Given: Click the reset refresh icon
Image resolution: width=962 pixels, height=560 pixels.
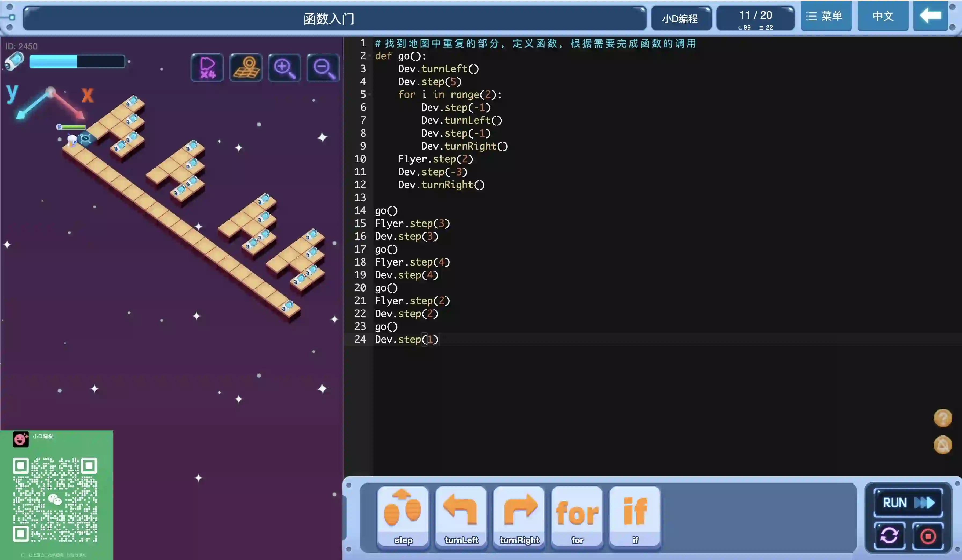Looking at the screenshot, I should point(889,536).
